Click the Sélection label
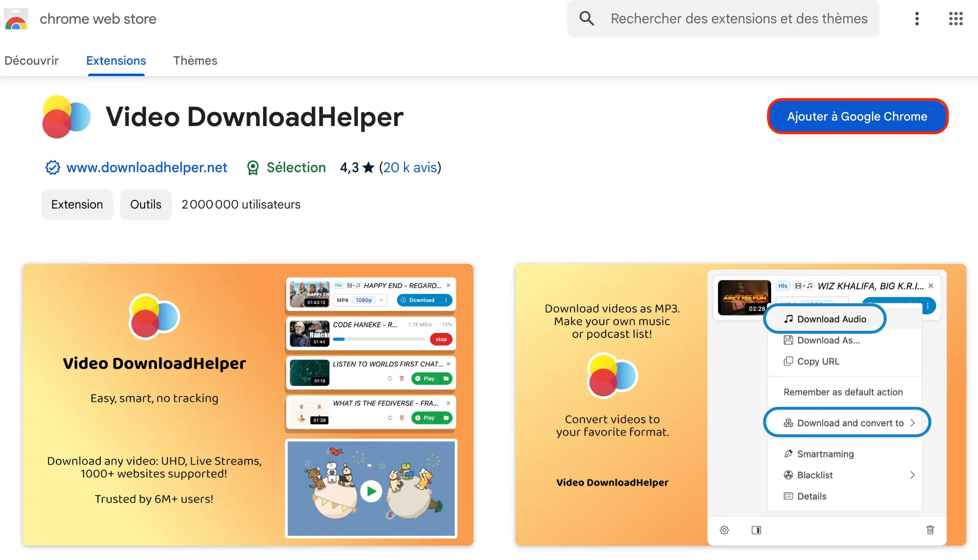Viewport: 978px width, 560px height. (x=296, y=167)
